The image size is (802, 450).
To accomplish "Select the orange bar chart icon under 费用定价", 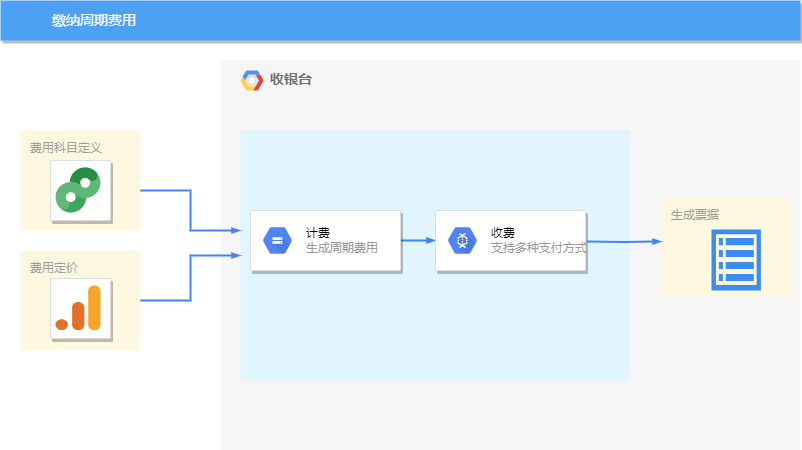I will pos(80,309).
